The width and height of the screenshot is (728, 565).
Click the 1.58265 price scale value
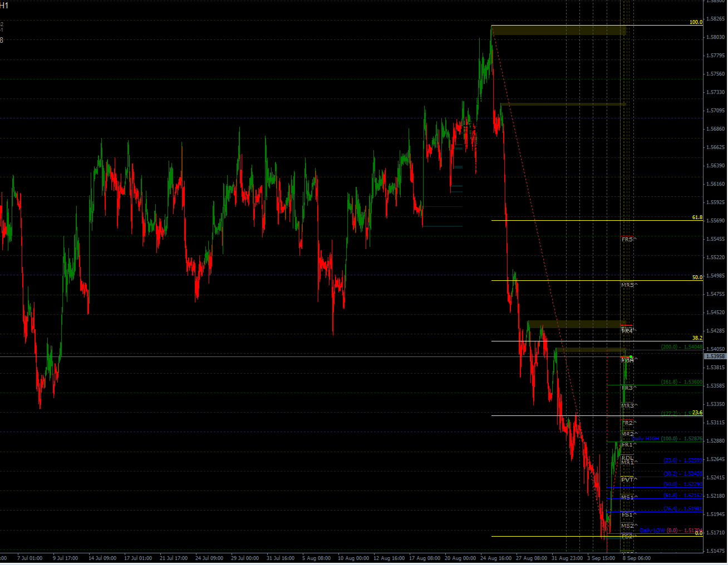click(715, 18)
